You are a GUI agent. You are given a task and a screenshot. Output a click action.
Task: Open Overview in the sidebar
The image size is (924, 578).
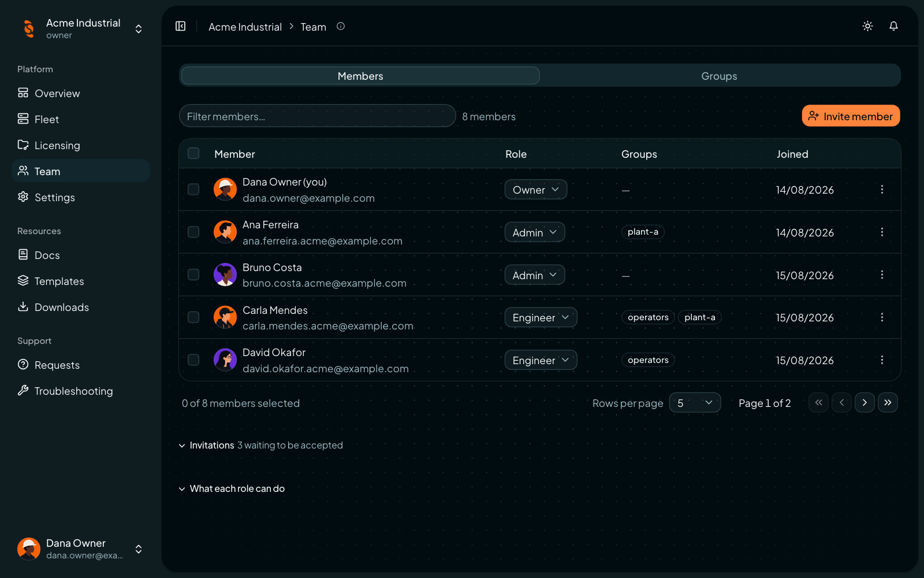click(81, 93)
